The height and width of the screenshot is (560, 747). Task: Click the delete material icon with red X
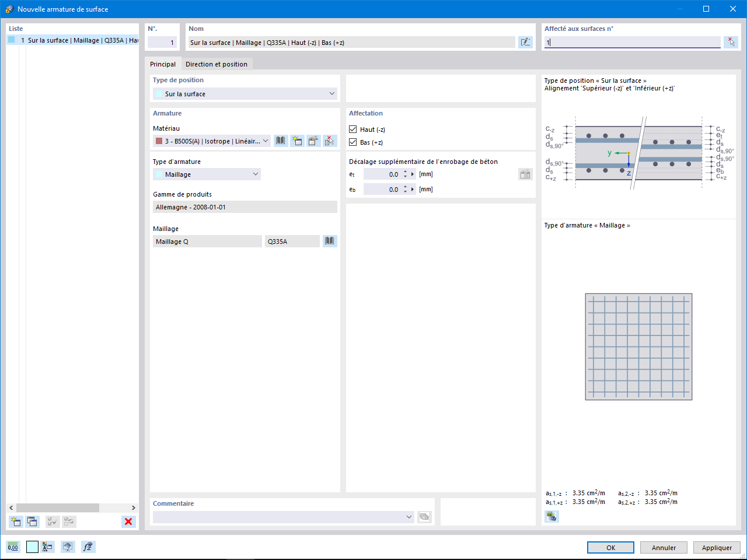330,141
